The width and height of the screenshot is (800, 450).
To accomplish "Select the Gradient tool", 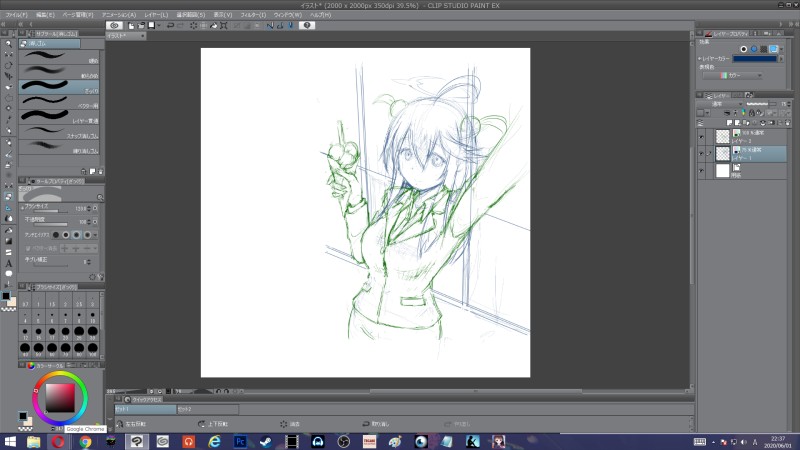I will (x=8, y=241).
